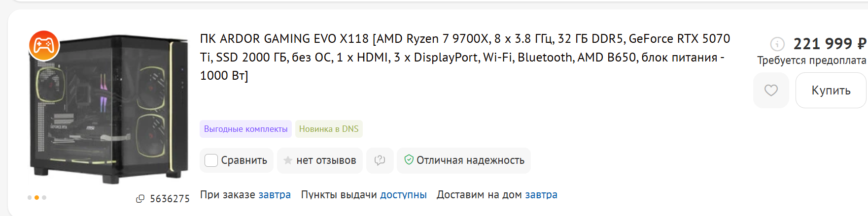Image resolution: width=868 pixels, height=216 pixels.
Task: Click "завтра" link after "Доставим на дом"
Action: (x=541, y=195)
